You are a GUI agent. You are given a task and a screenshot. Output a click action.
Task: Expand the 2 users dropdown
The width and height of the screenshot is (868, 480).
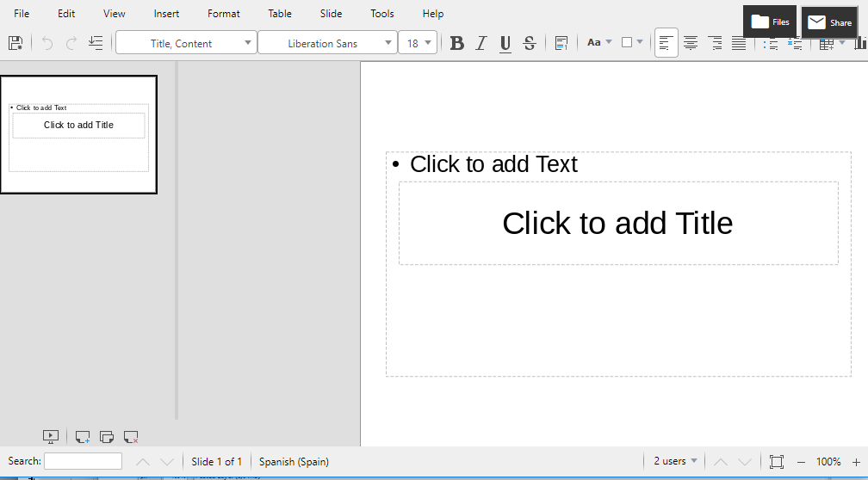click(675, 461)
